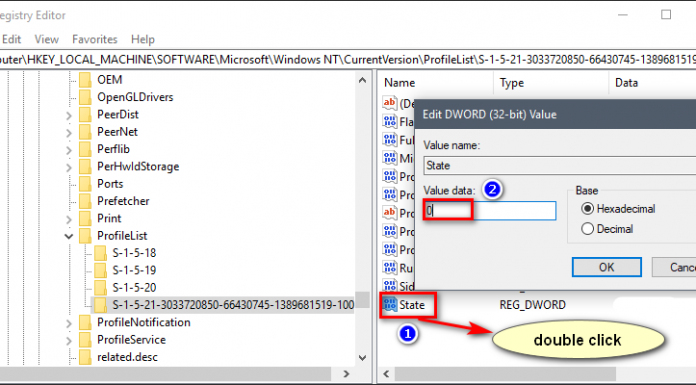Expand the ProfileService key
This screenshot has width=696, height=385.
tap(69, 340)
